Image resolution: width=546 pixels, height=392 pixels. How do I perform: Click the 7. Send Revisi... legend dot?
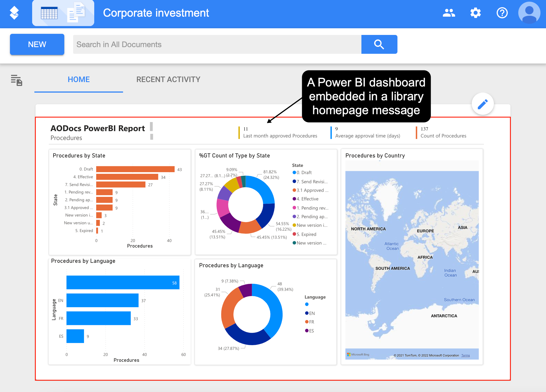pos(294,181)
